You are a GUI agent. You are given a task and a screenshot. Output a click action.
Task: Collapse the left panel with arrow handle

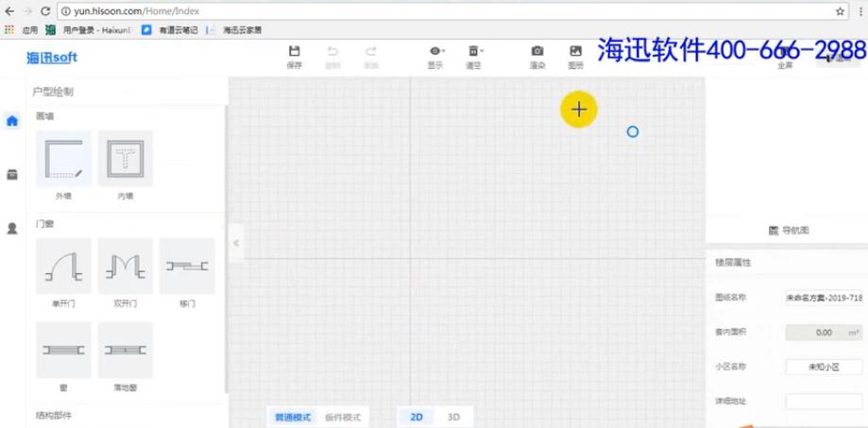pos(236,243)
